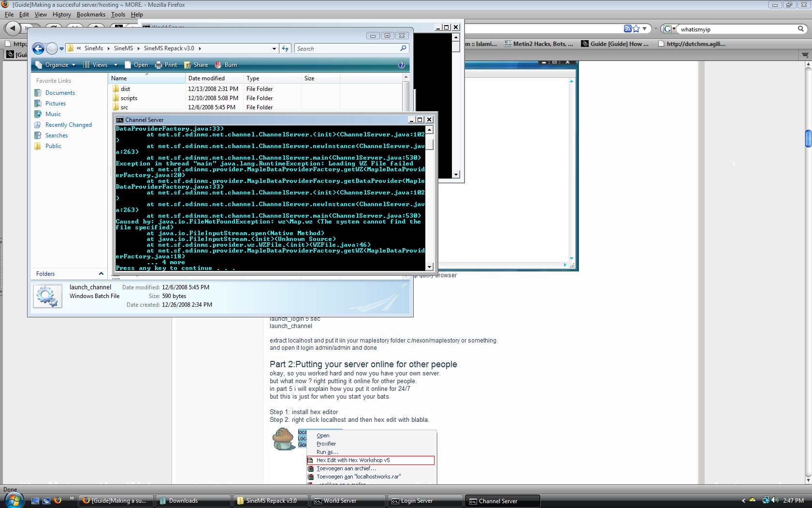This screenshot has height=508, width=812.
Task: Click Share in the Explorer toolbar
Action: point(196,65)
